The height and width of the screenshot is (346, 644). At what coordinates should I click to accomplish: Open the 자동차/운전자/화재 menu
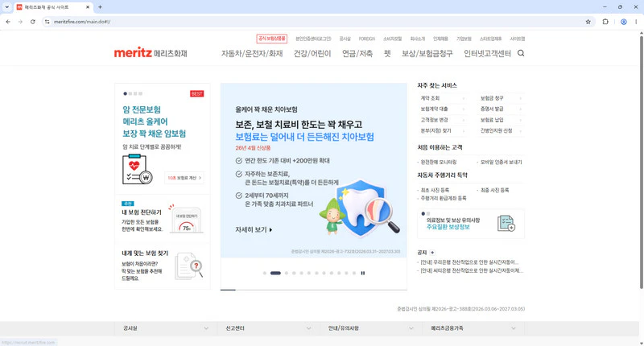(x=252, y=53)
